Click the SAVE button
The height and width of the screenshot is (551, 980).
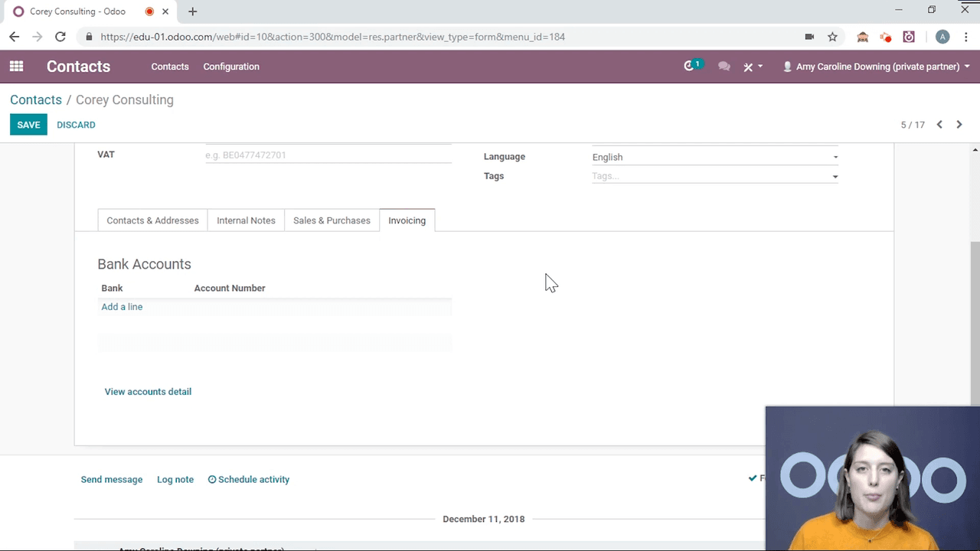tap(28, 125)
